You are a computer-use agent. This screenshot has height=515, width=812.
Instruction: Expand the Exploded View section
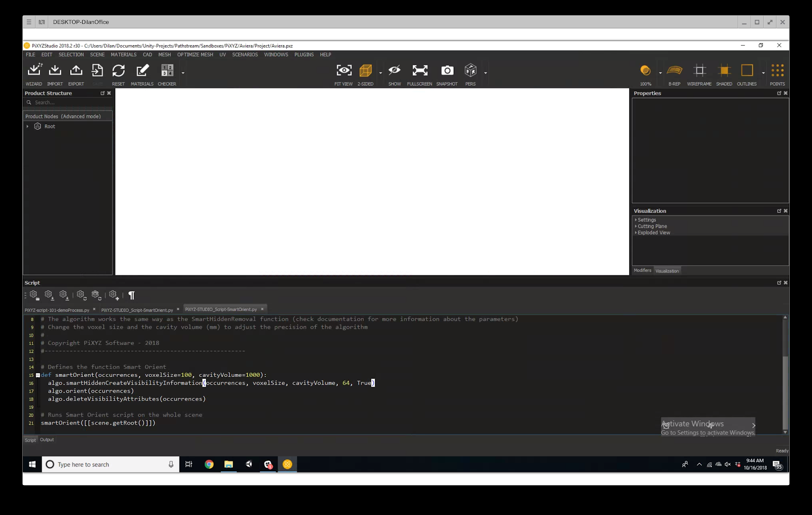pos(654,233)
